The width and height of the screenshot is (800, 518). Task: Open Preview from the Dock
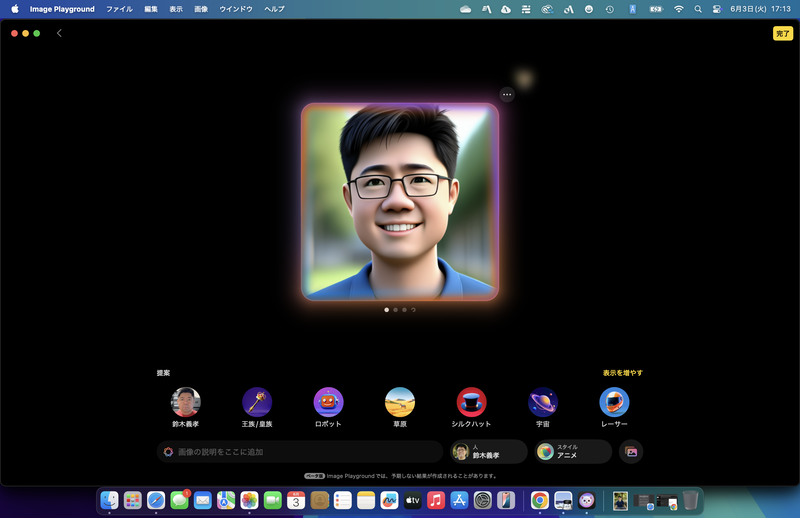pos(563,501)
